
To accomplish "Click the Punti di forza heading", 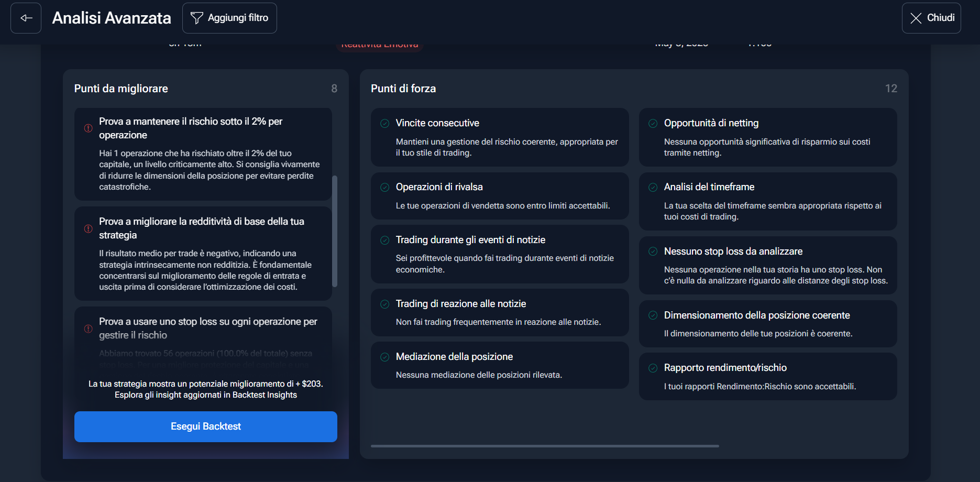I will pos(403,89).
